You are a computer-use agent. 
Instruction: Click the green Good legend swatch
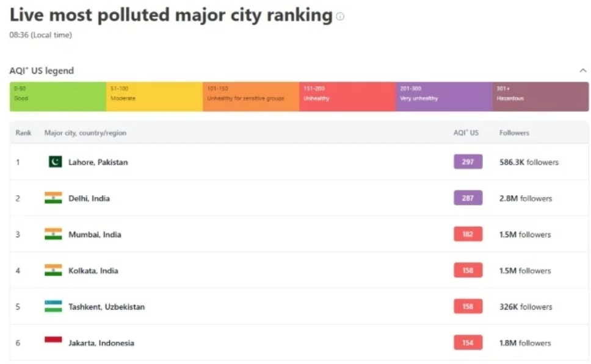(57, 97)
